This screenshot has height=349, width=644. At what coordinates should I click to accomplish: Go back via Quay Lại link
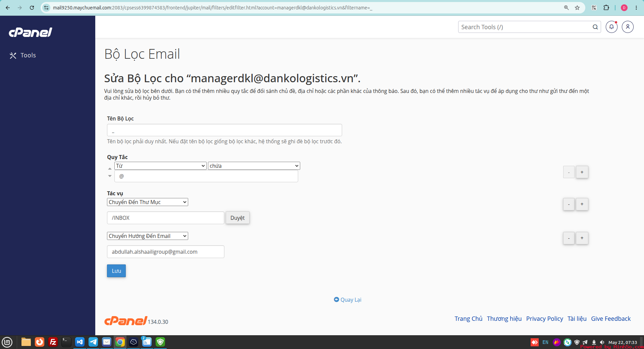347,300
